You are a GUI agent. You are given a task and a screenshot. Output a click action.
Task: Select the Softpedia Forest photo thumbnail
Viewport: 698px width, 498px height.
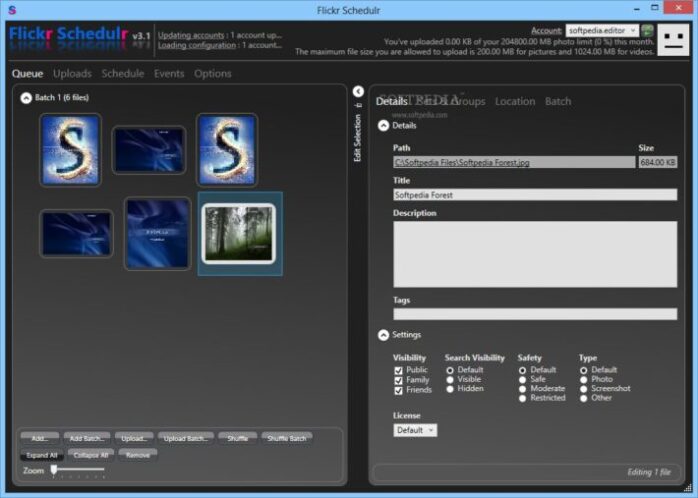(238, 234)
